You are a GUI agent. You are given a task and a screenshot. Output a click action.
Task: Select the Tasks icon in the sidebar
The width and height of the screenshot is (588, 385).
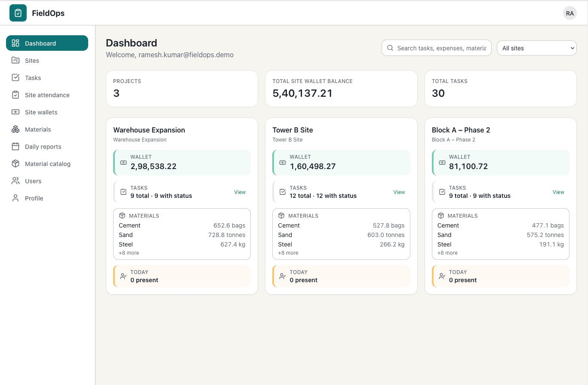[x=15, y=77]
